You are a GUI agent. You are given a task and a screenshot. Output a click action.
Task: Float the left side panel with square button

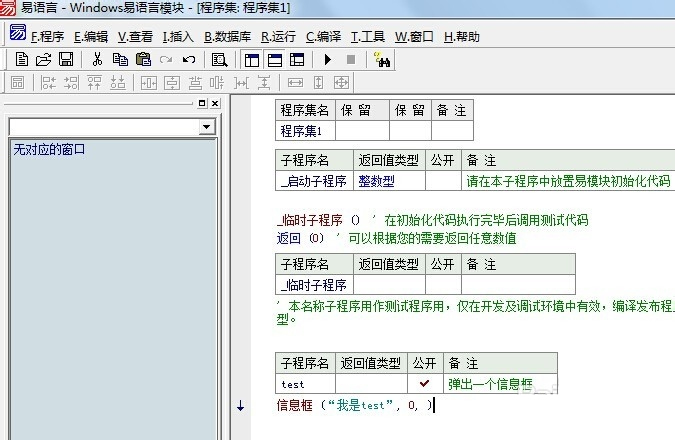pos(201,104)
